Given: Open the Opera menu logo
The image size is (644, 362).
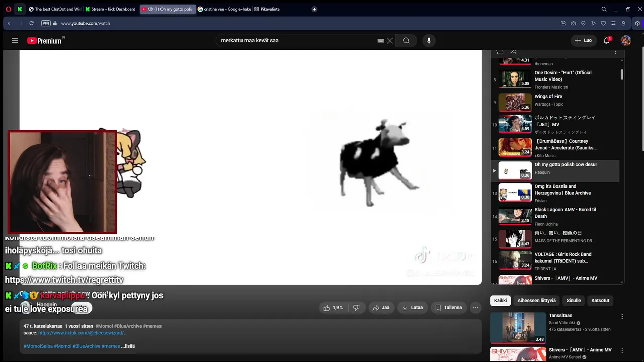Looking at the screenshot, I should (x=7, y=9).
